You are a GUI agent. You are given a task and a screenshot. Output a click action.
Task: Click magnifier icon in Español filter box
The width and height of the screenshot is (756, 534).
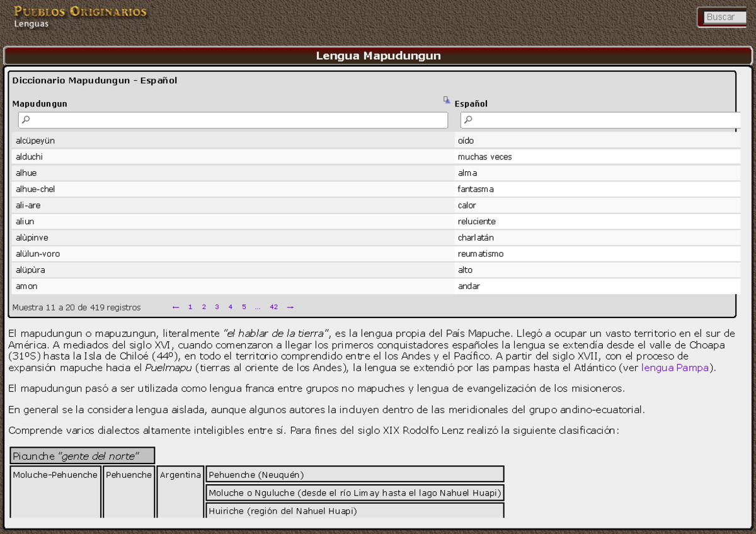(x=468, y=120)
